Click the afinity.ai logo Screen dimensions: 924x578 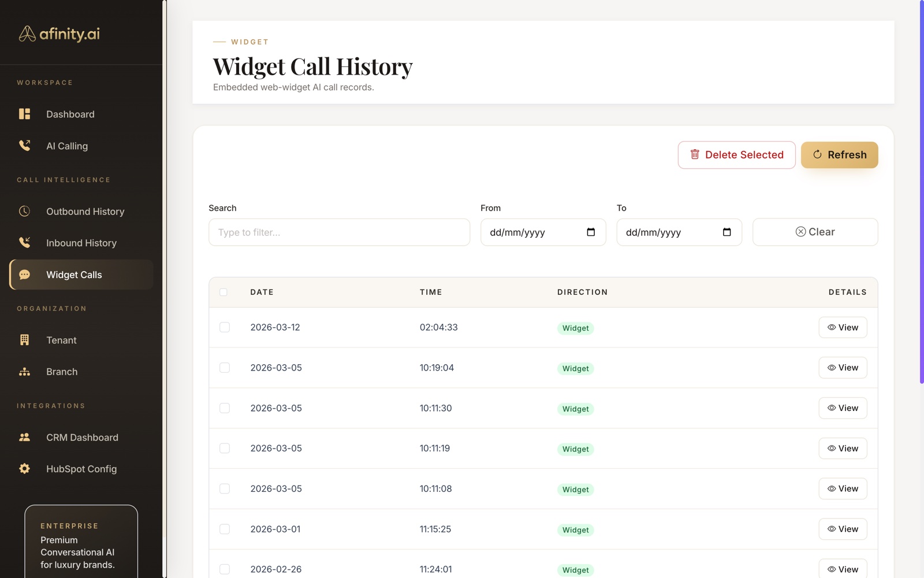[x=59, y=34]
